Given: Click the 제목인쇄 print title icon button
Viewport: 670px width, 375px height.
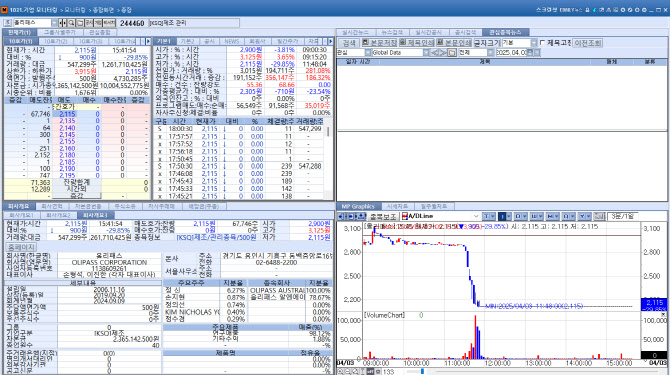Looking at the screenshot, I should click(417, 43).
